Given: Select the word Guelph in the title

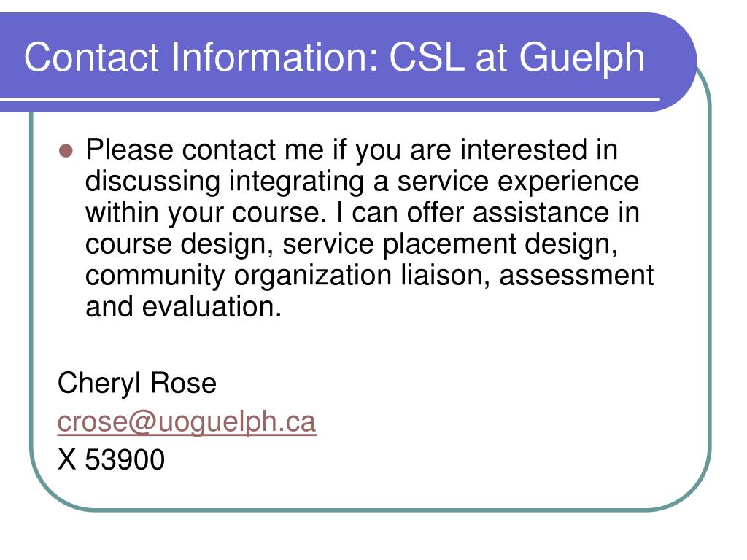Looking at the screenshot, I should 581,59.
